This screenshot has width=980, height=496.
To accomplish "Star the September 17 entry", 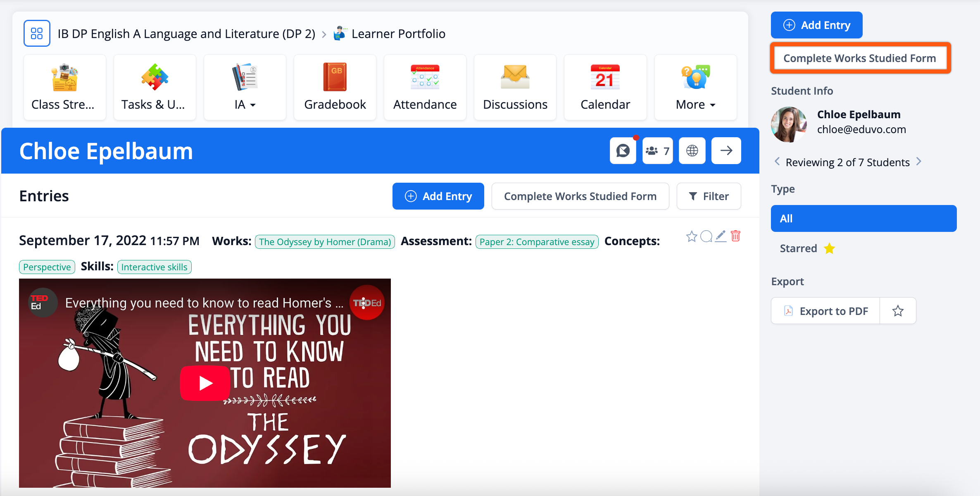I will pos(691,236).
